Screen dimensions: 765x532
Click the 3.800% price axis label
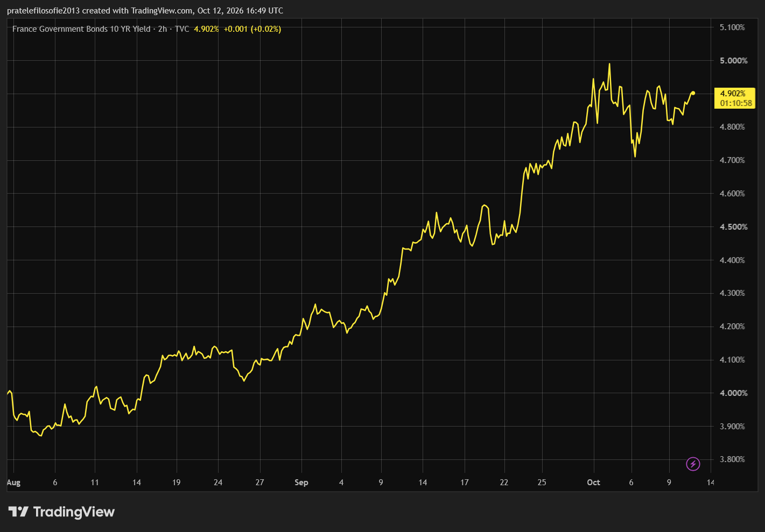point(732,459)
